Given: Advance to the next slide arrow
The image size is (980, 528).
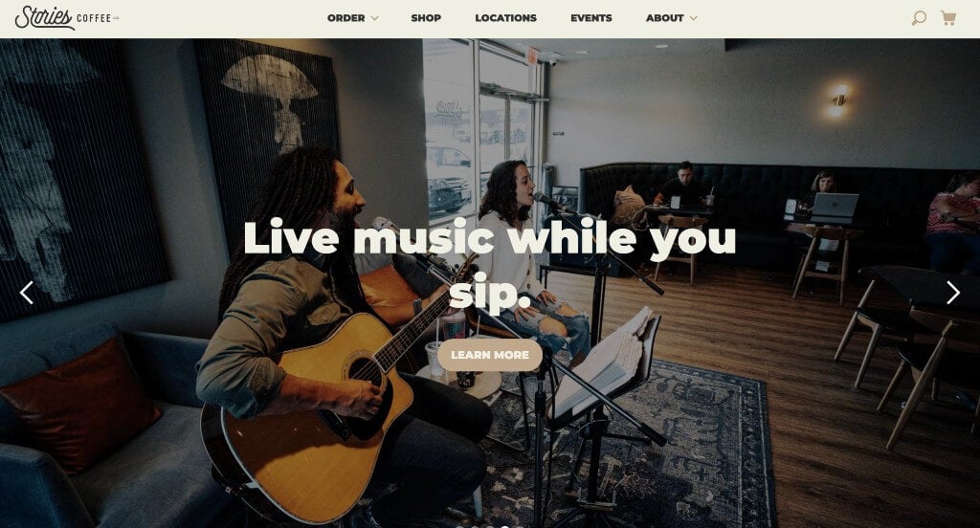Looking at the screenshot, I should click(953, 293).
